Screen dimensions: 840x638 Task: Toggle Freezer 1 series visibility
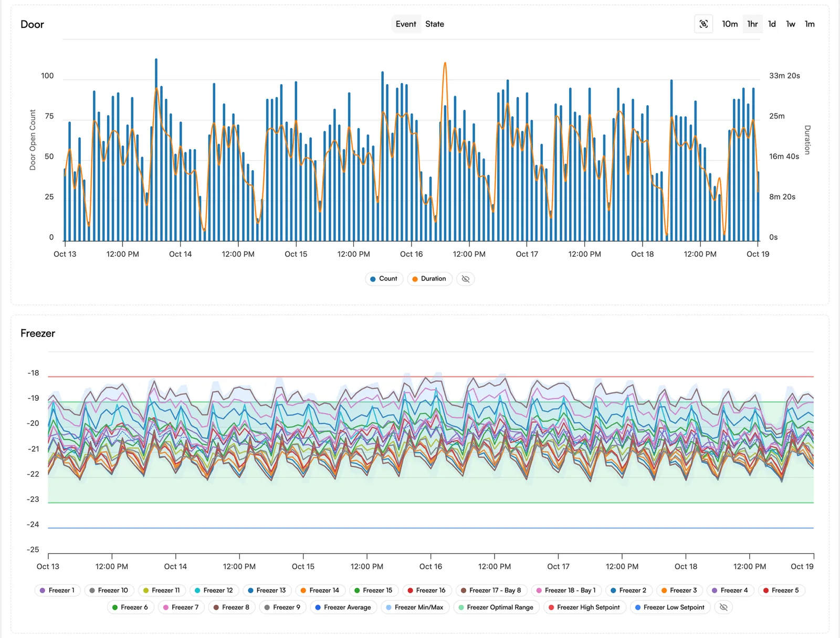[x=57, y=591]
